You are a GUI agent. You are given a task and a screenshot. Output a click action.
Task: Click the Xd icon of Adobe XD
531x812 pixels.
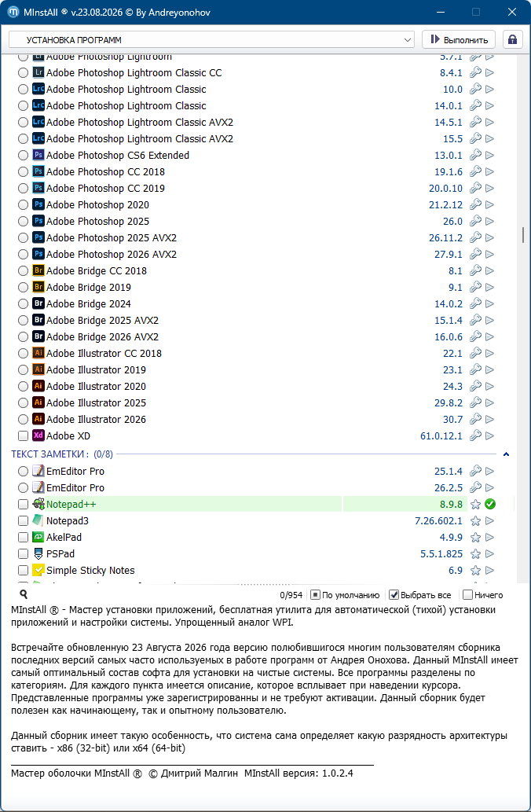click(x=38, y=435)
